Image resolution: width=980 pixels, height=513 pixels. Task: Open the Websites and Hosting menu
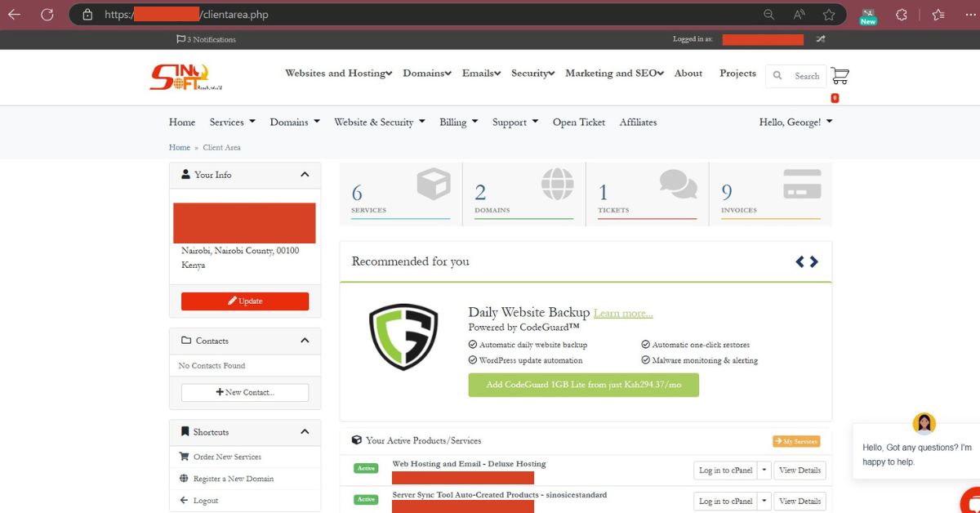click(x=338, y=74)
